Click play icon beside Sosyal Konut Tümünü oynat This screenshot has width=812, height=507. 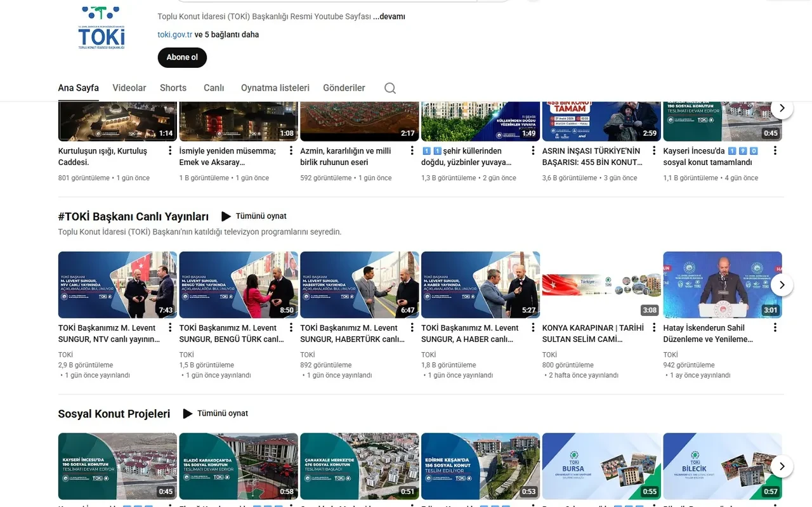(x=187, y=413)
